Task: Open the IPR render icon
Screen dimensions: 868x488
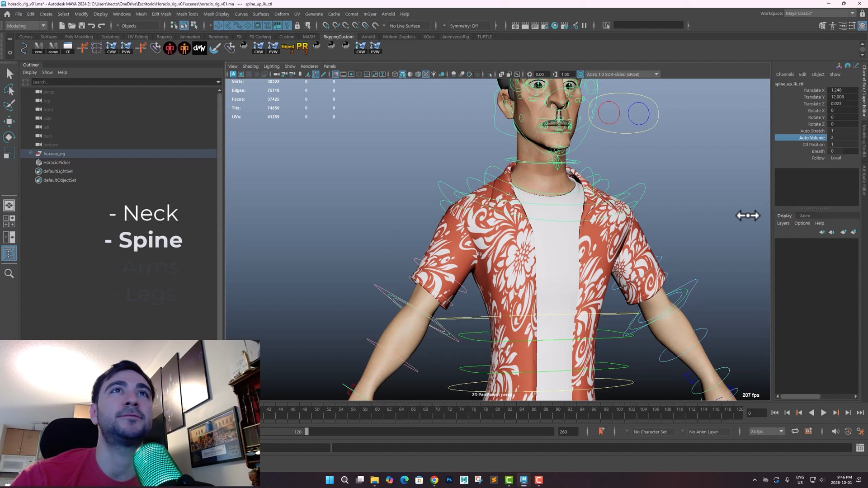Action: [535, 26]
